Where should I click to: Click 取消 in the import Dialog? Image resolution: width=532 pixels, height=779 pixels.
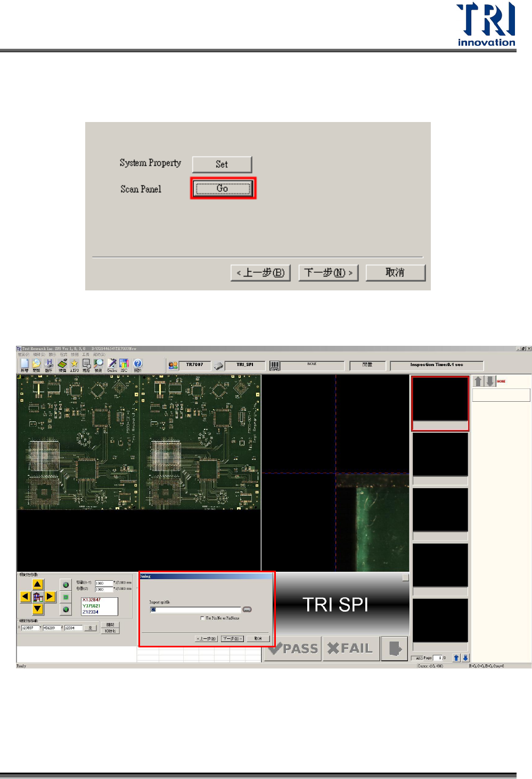click(258, 638)
